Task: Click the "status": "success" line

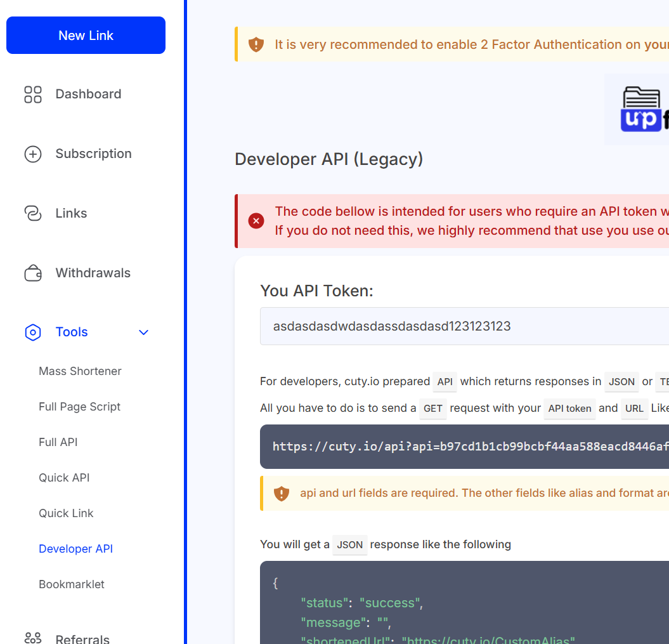Action: 362,603
